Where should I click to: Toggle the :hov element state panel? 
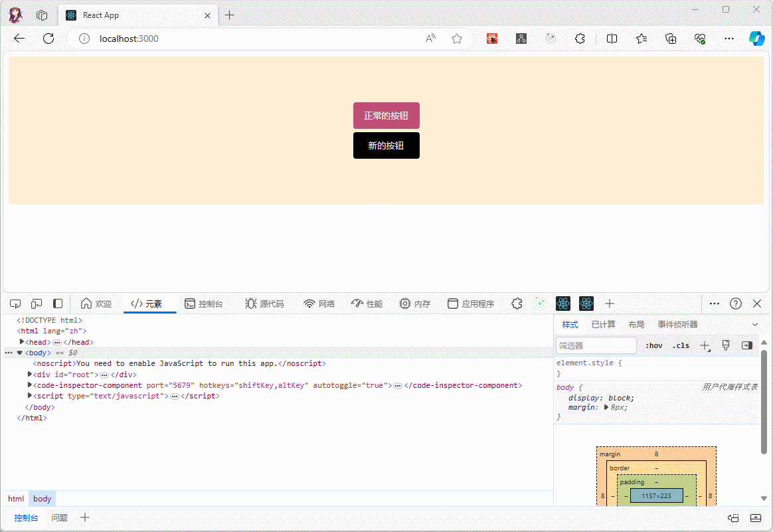654,345
